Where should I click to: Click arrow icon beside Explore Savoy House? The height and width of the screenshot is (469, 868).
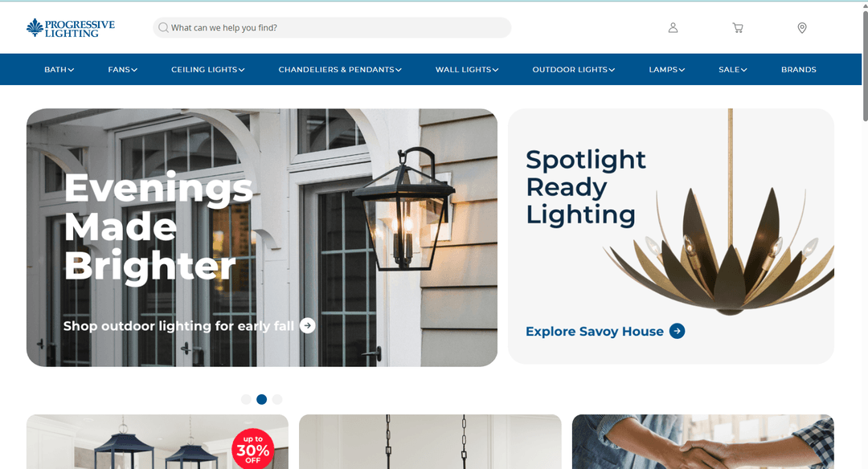677,331
